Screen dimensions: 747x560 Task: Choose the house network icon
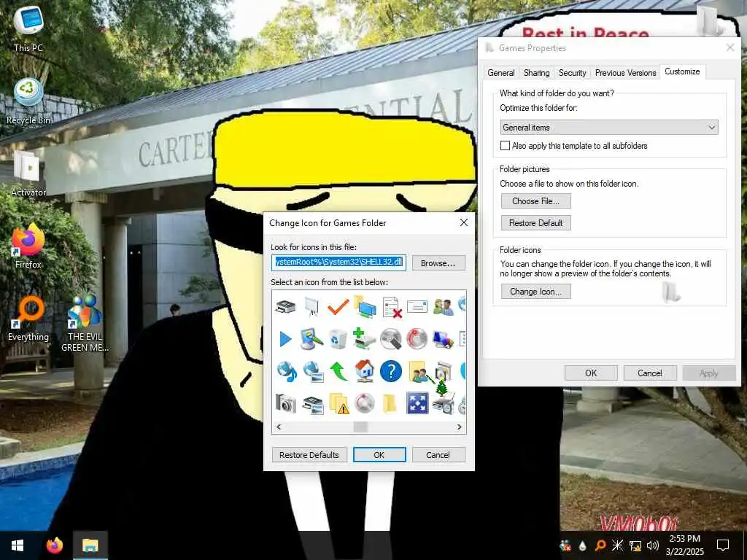pyautogui.click(x=365, y=371)
